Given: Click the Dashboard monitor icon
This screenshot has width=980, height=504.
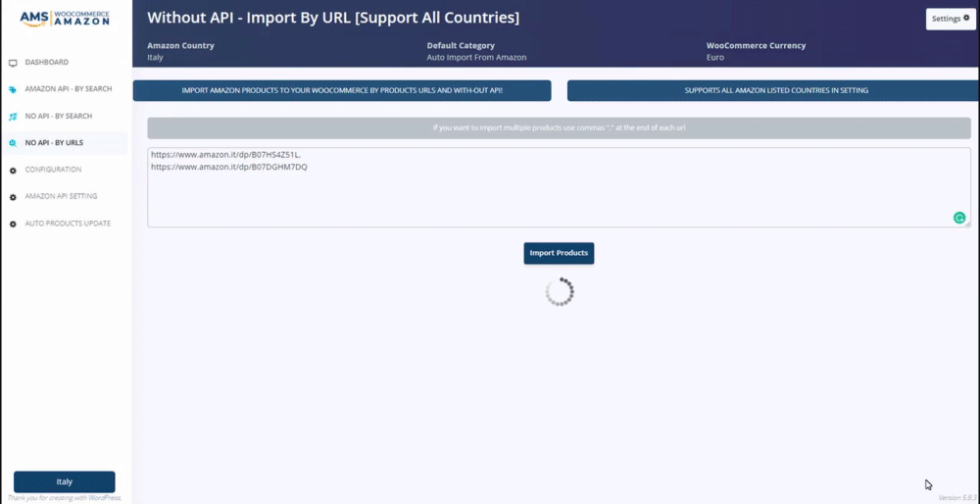Looking at the screenshot, I should 13,63.
